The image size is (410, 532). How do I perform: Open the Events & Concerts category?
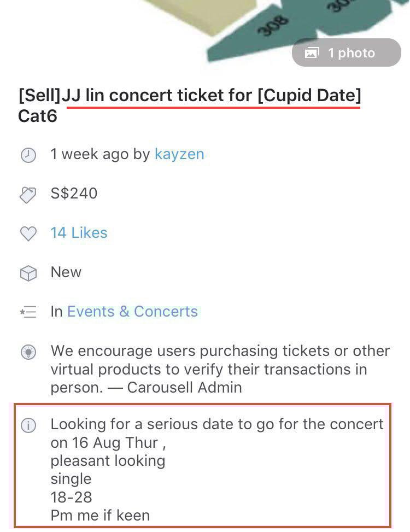pyautogui.click(x=132, y=312)
